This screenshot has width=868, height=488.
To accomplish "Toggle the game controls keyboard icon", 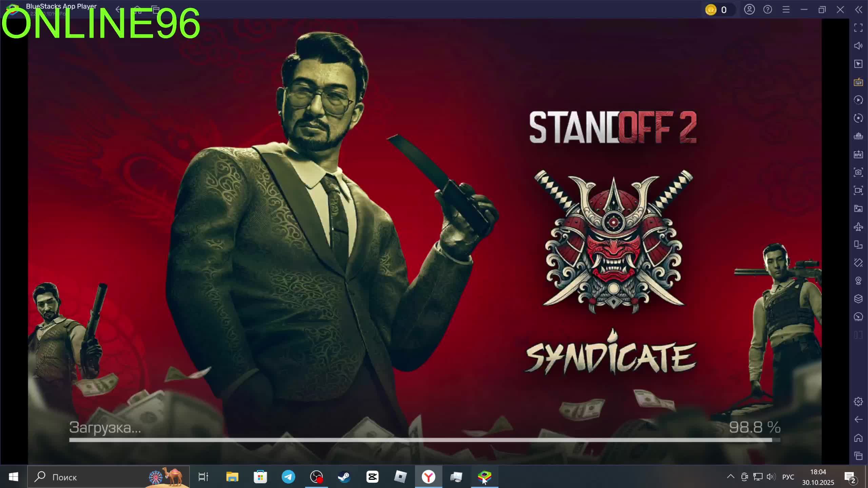I will tap(858, 82).
